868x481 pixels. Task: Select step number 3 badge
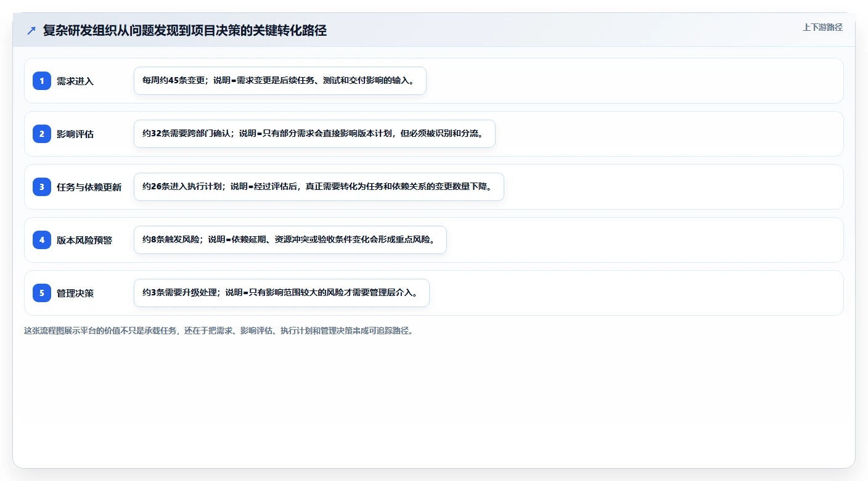coord(42,187)
